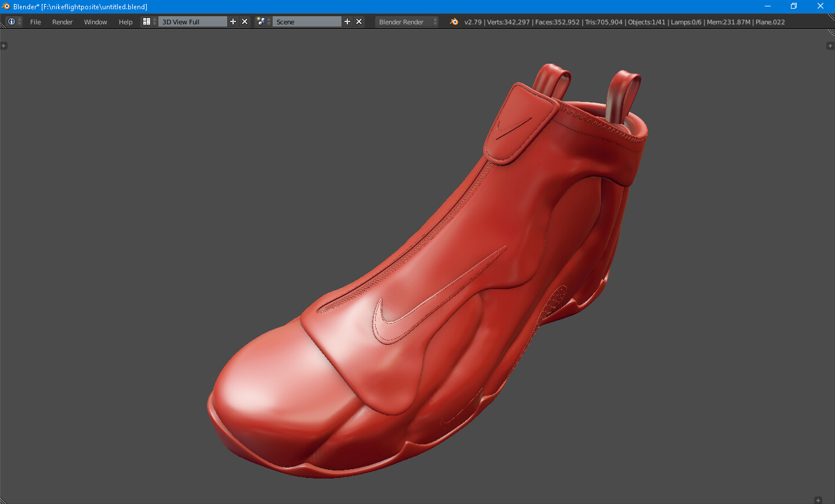Add a new screen layout with the plus icon

(x=233, y=21)
